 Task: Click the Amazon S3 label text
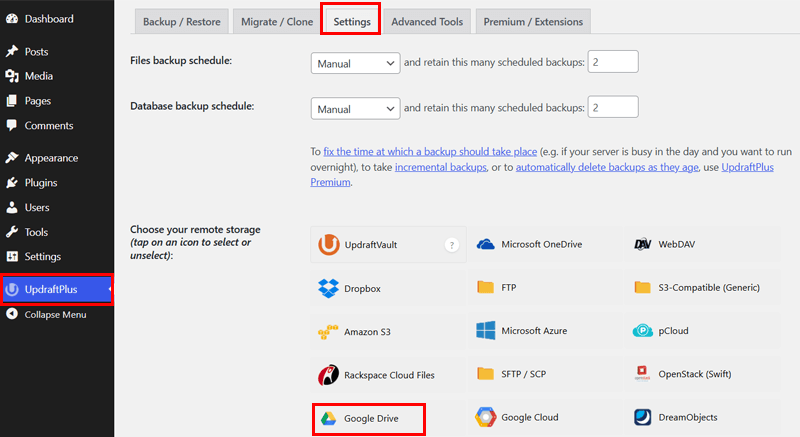pos(367,332)
